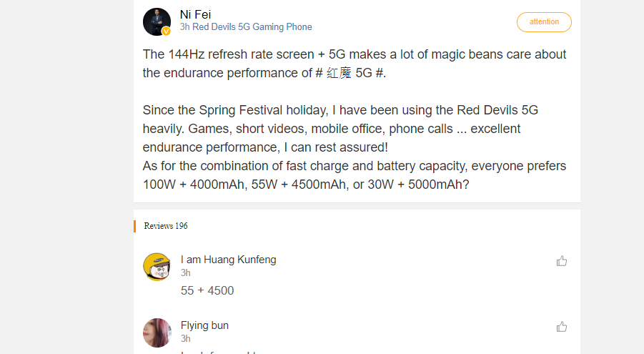Open the Flying bun username
The image size is (644, 354).
click(204, 325)
